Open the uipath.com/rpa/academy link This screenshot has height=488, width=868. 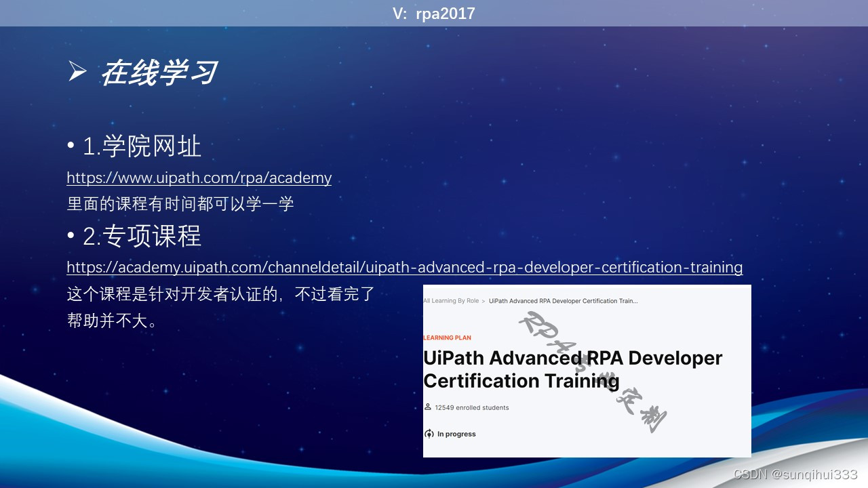(199, 178)
